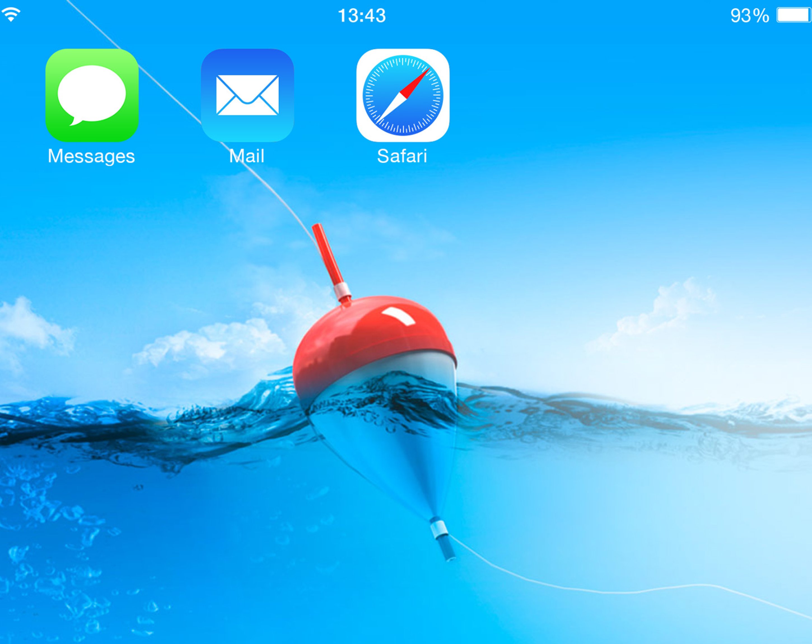Click the Mail label text
This screenshot has height=644, width=812.
point(247,156)
